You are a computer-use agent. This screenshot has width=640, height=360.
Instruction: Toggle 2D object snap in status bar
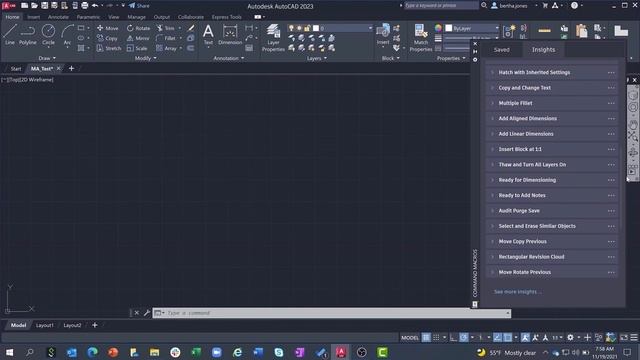(507, 338)
